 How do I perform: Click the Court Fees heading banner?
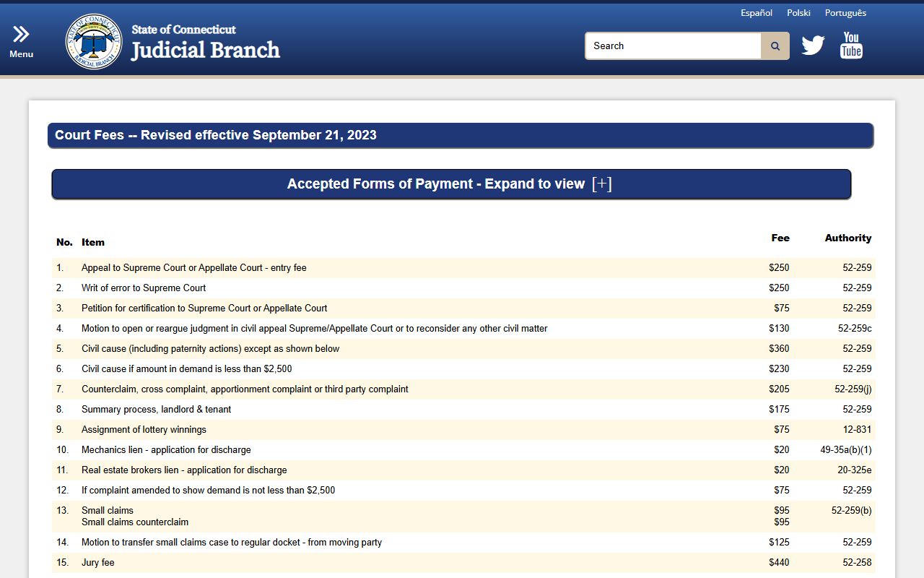click(x=461, y=135)
